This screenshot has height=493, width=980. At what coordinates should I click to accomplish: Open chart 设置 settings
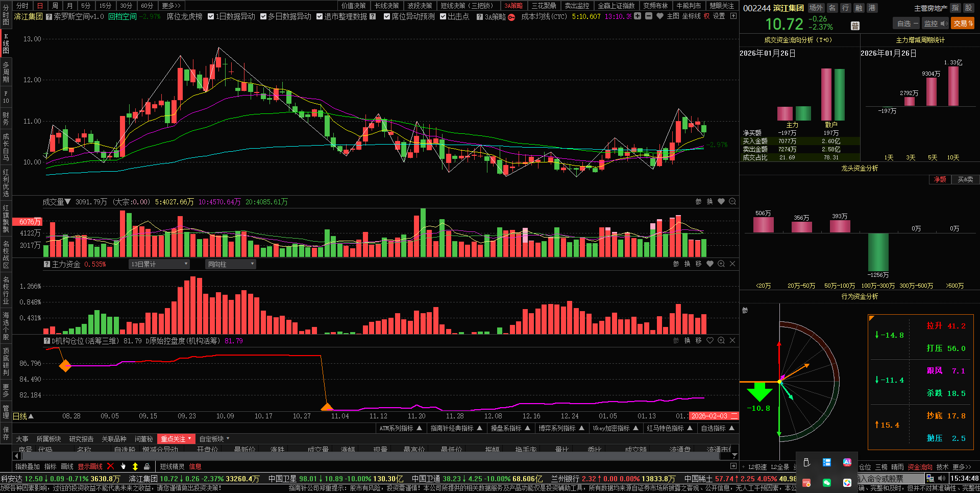pos(719,16)
